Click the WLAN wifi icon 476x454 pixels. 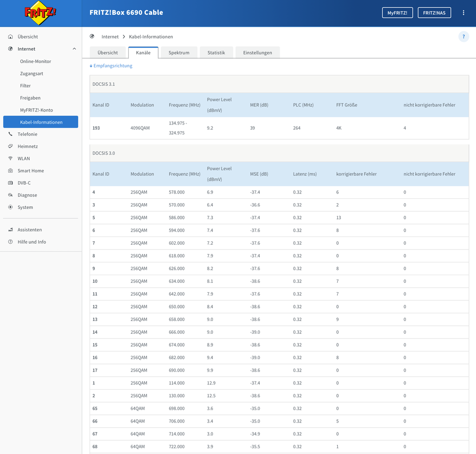click(10, 159)
